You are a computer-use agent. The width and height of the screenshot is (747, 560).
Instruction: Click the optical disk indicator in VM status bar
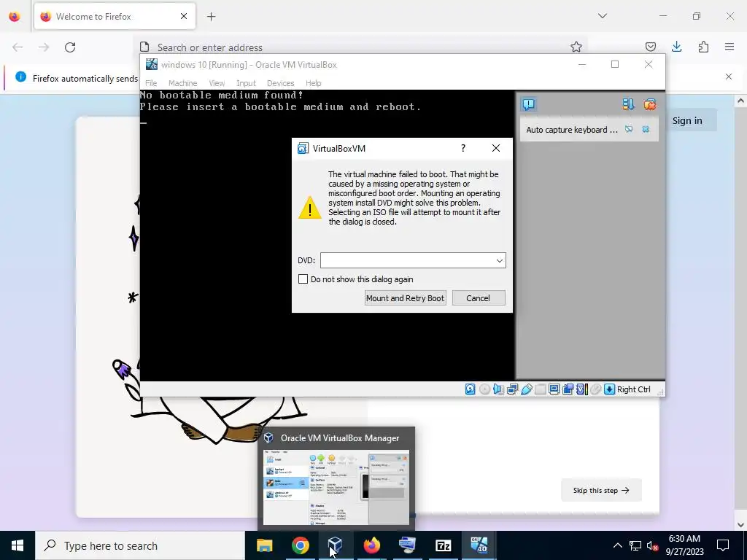[484, 389]
